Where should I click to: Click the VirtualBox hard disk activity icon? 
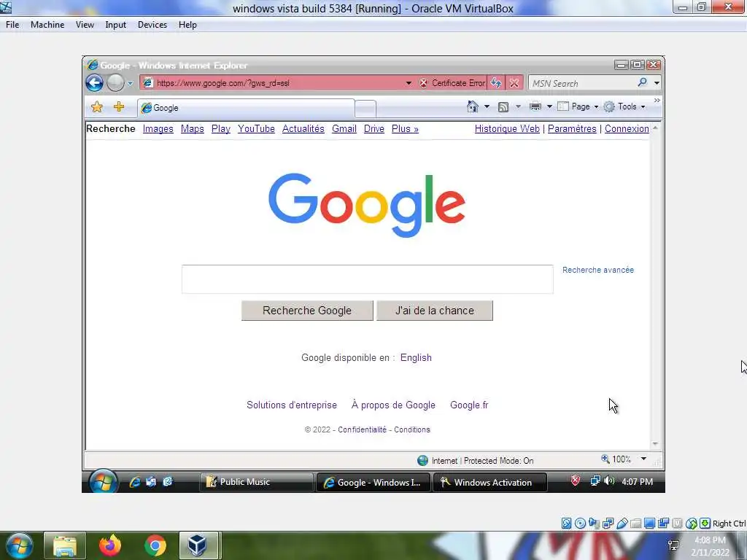pos(566,524)
